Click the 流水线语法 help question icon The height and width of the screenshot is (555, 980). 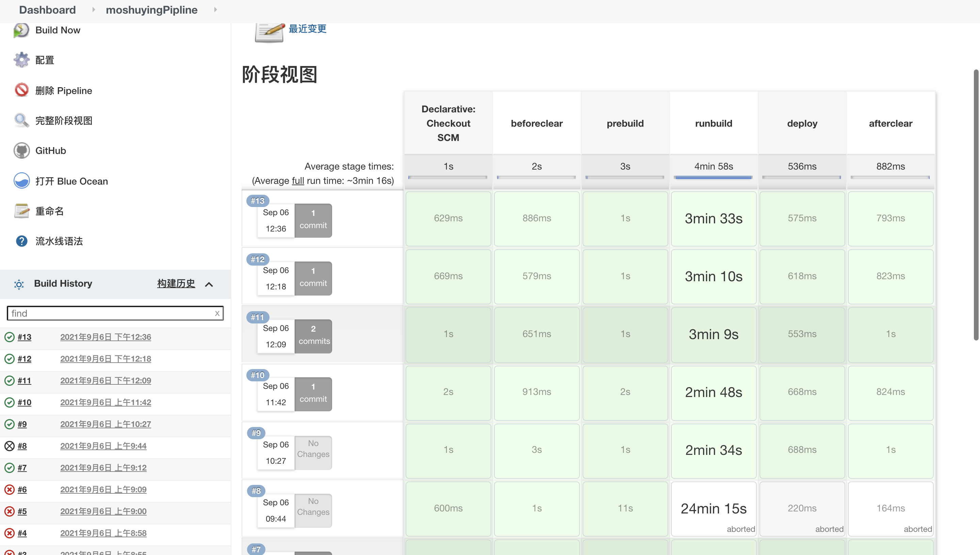(21, 241)
